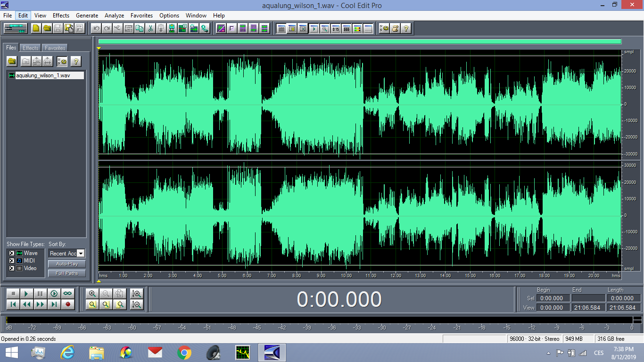
Task: Toggle the Video file type checkbox
Action: pos(12,268)
